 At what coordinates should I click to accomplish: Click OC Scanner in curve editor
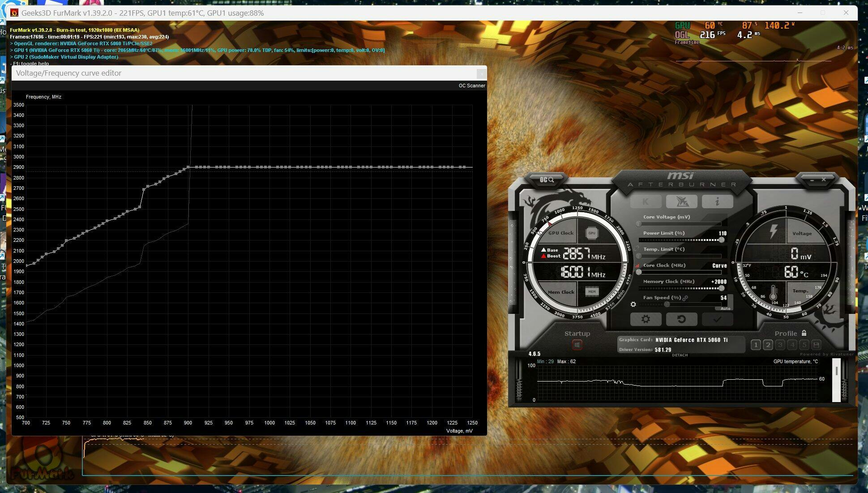(471, 86)
